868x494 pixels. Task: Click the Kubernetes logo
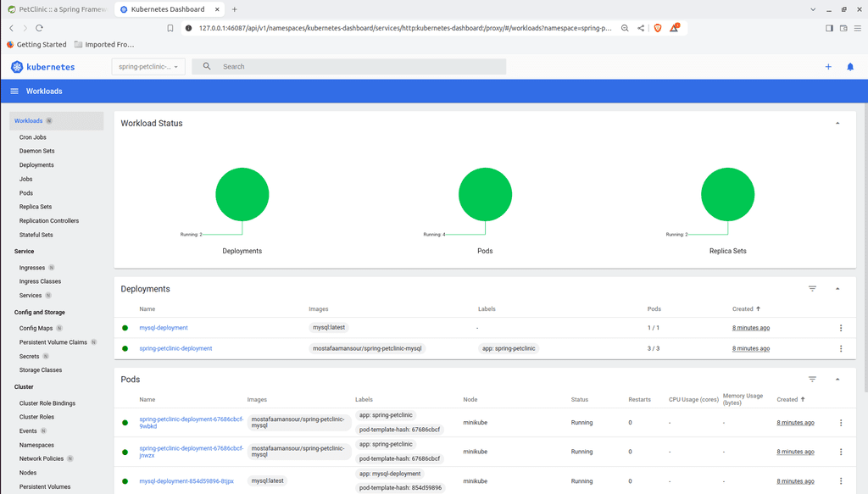click(x=42, y=67)
